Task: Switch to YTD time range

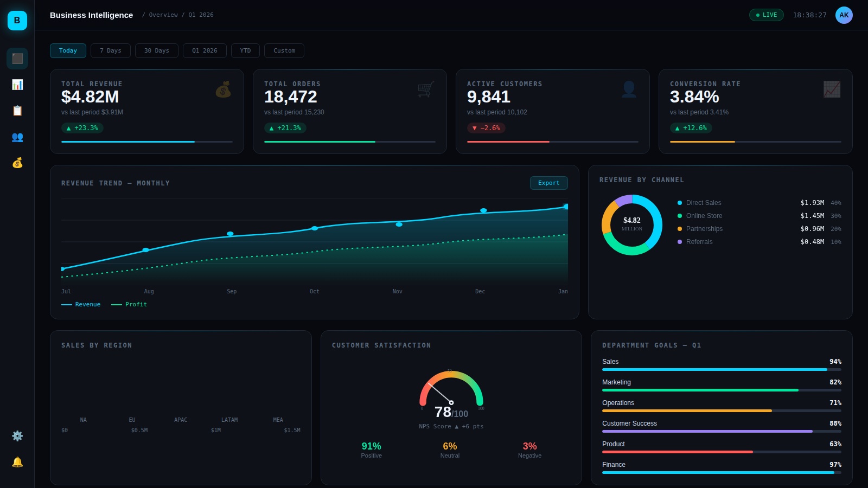Action: pos(245,51)
